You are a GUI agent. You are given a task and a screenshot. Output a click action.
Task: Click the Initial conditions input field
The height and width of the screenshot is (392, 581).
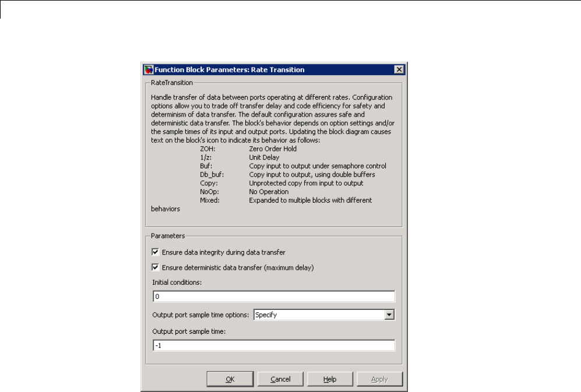tap(274, 296)
